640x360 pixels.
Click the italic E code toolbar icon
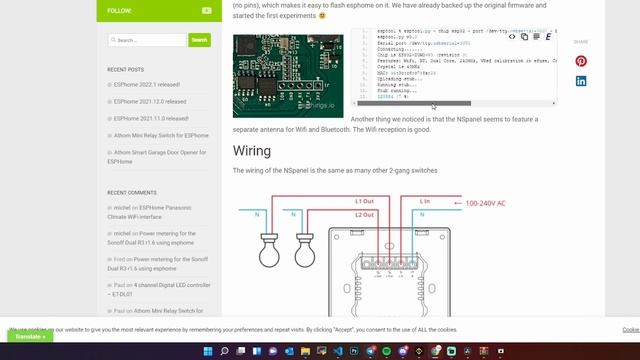tap(548, 37)
